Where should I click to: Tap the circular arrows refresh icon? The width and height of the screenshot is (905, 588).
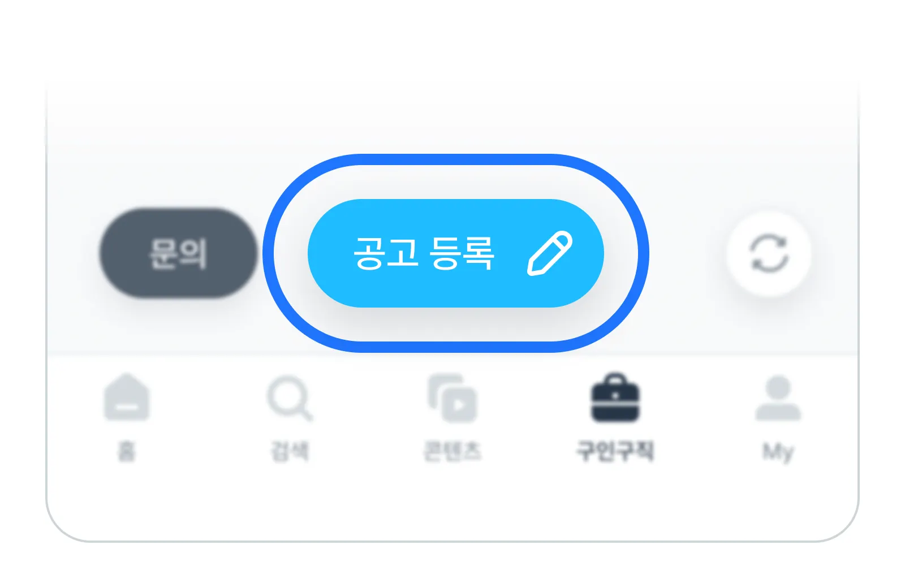pos(769,254)
